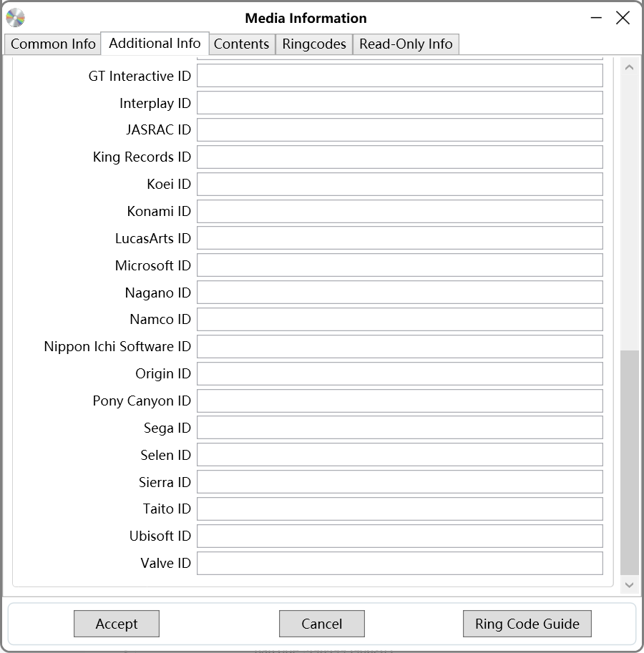Click the Koei ID input box
Image resolution: width=644 pixels, height=653 pixels.
coord(400,184)
